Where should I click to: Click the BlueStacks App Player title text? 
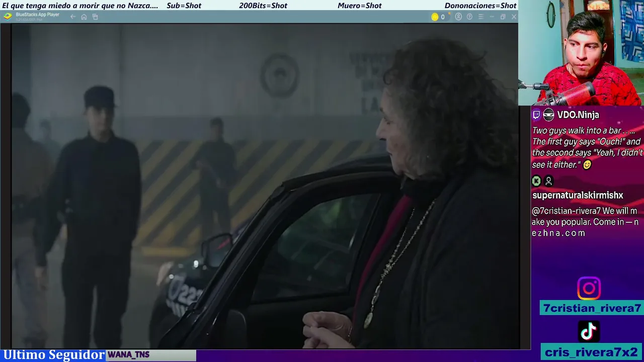pyautogui.click(x=38, y=15)
